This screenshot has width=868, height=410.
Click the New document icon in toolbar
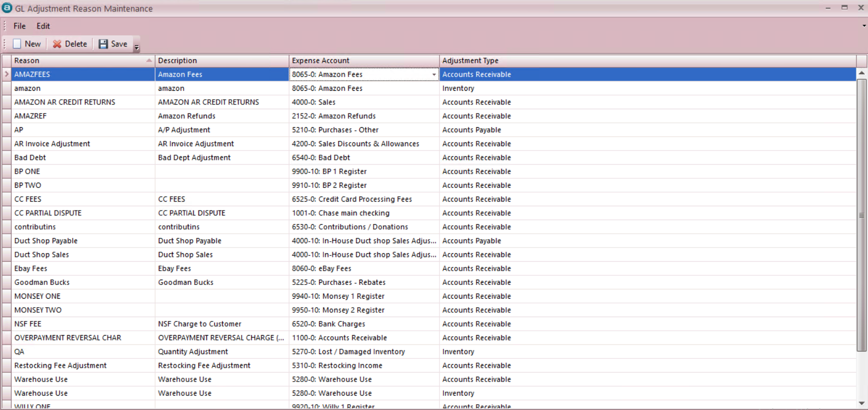[17, 44]
